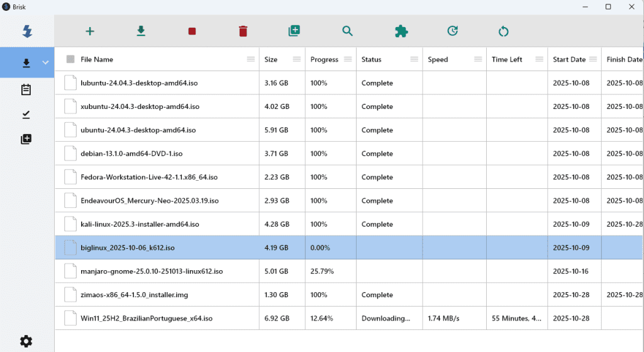Open the Progress column menu
The height and width of the screenshot is (352, 644).
tap(348, 59)
